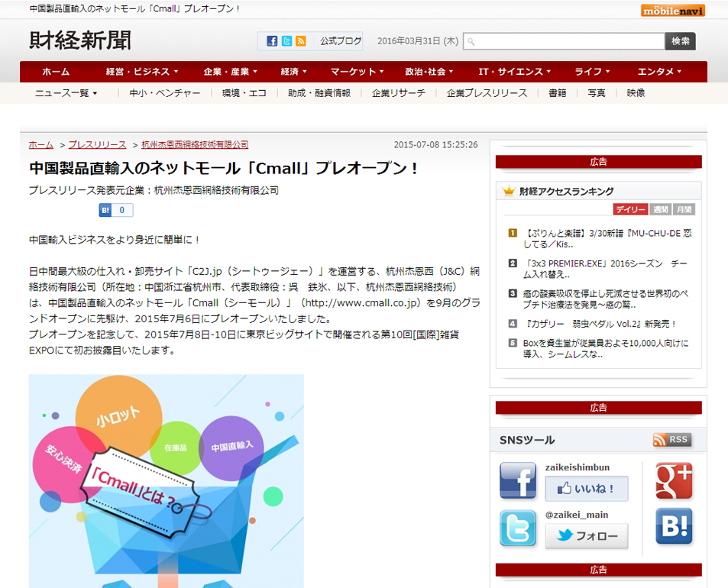
Task: Select the 月間 ranking tab
Action: (684, 209)
